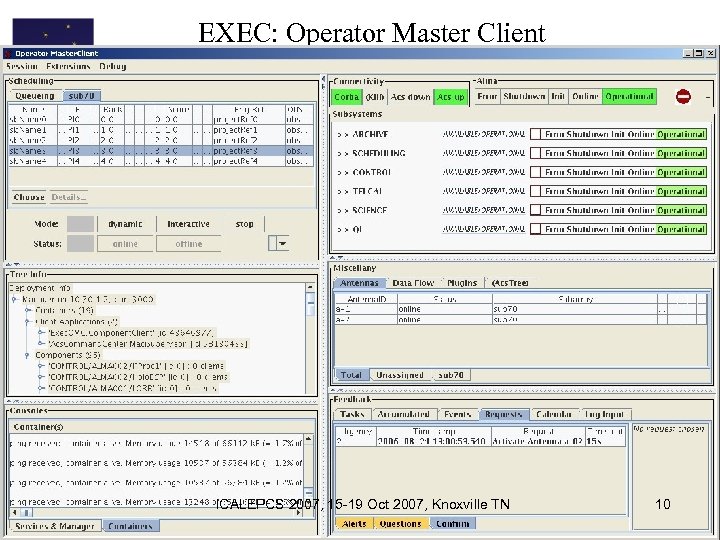Click the Operator MasterClient title bar icon
This screenshot has height=540, width=720.
8,53
